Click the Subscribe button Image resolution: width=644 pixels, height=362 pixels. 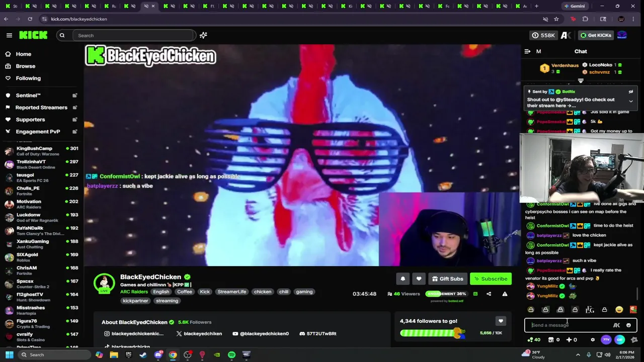(491, 279)
